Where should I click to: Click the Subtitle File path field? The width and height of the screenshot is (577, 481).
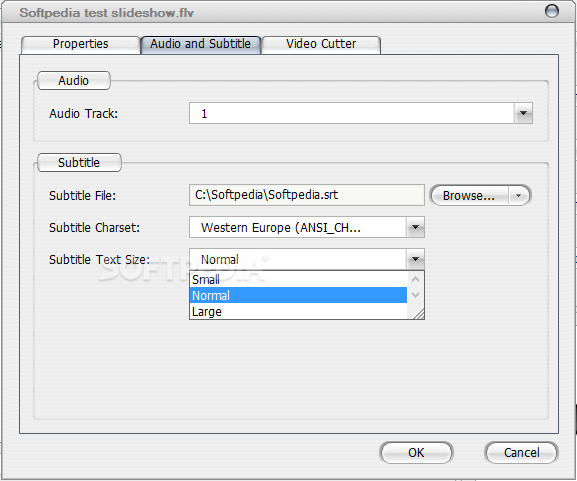coord(307,195)
